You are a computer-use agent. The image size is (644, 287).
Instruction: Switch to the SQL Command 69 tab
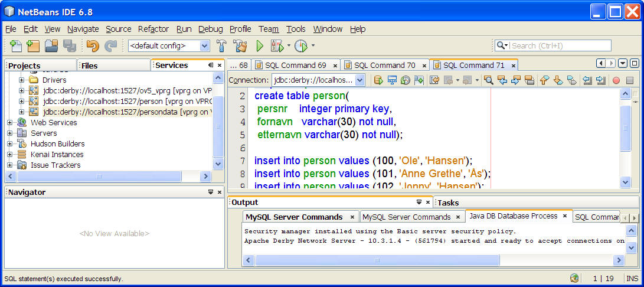[x=296, y=66]
